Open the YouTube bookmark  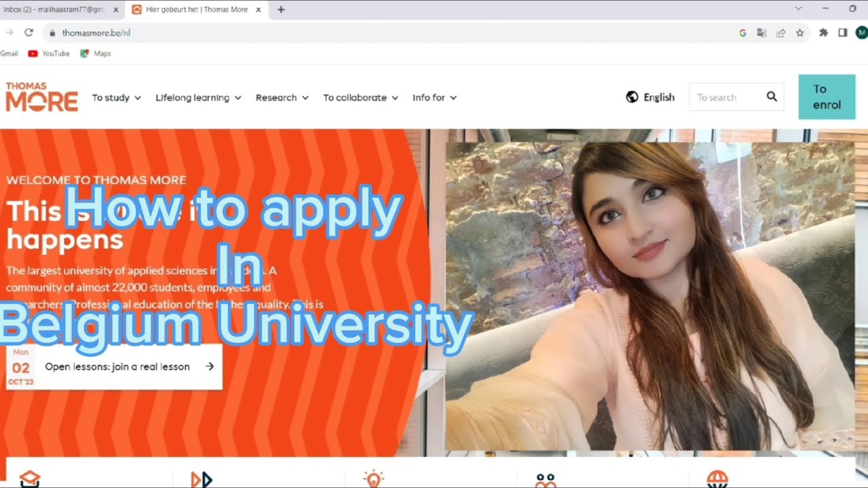tap(49, 54)
